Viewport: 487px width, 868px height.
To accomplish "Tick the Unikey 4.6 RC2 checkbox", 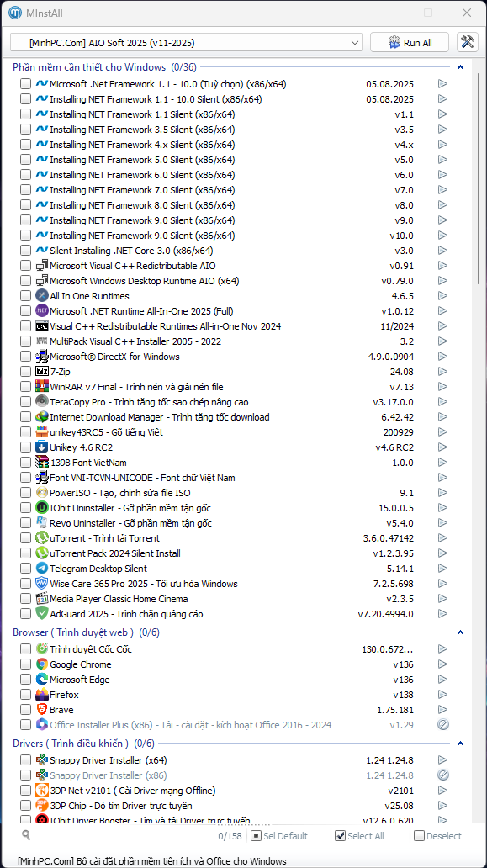I will point(25,447).
